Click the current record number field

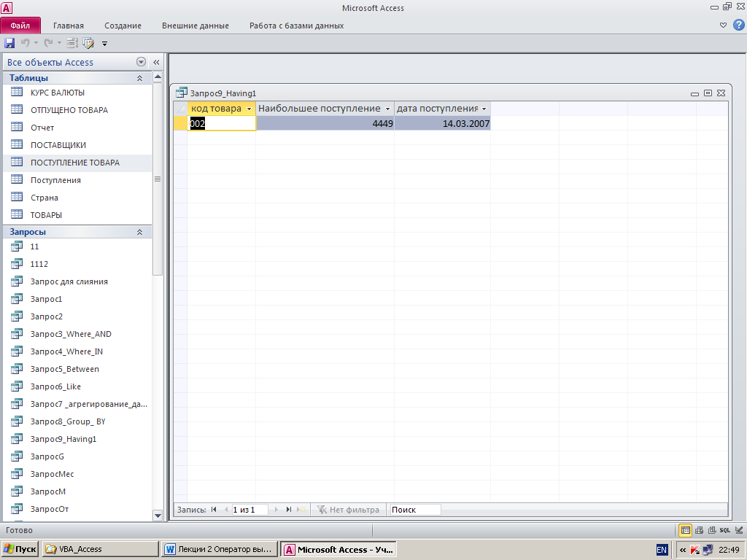[249, 510]
